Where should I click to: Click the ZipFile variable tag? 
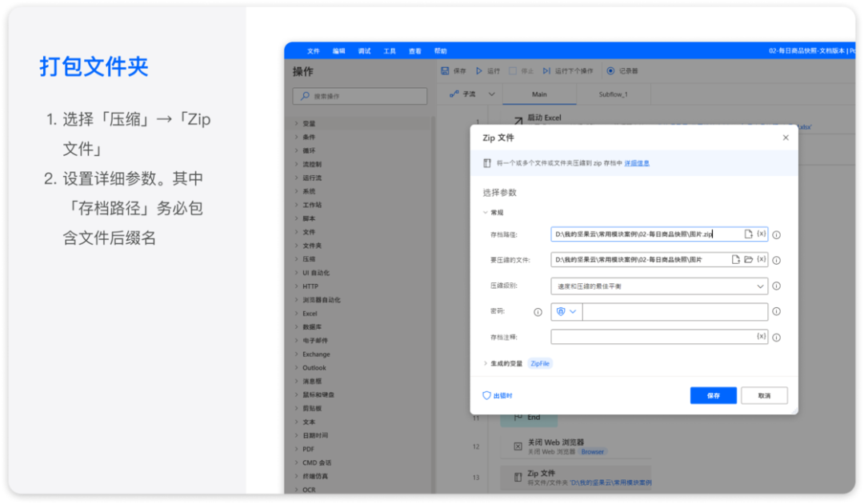[x=540, y=363]
